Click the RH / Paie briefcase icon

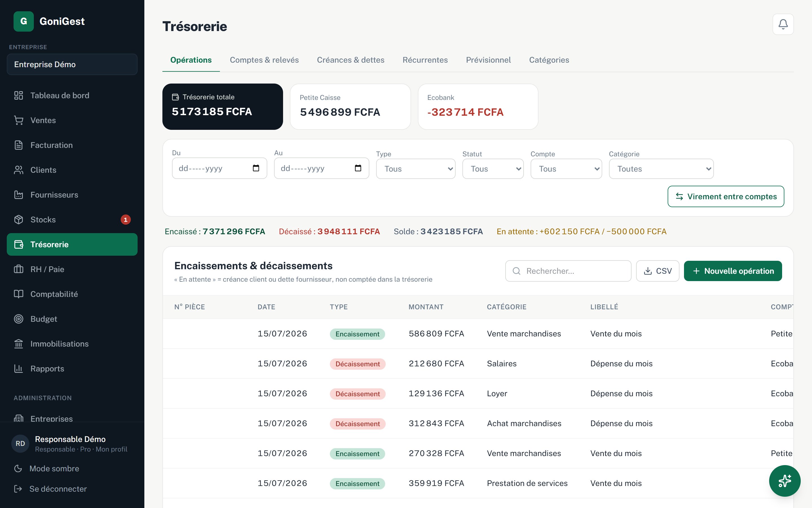[18, 270]
